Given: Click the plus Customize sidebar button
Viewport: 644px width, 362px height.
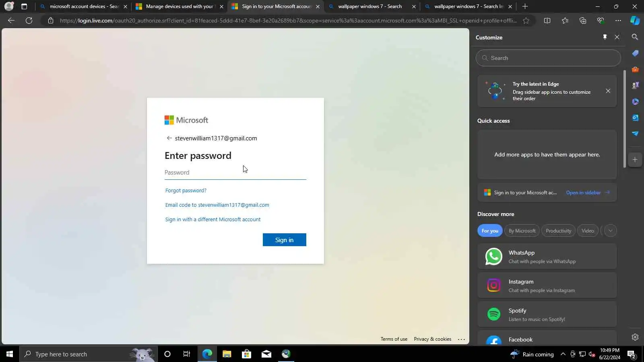Looking at the screenshot, I should pyautogui.click(x=635, y=160).
